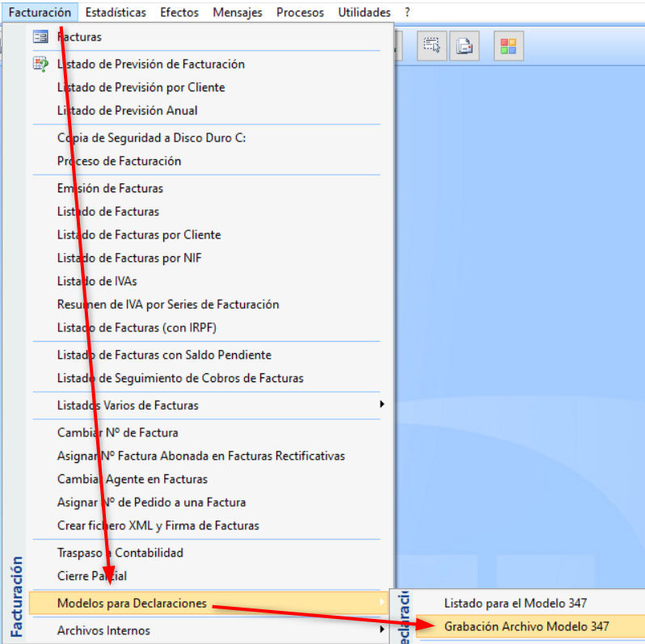Open the Utilidades menu
Image resolution: width=645 pixels, height=644 pixels.
(364, 12)
